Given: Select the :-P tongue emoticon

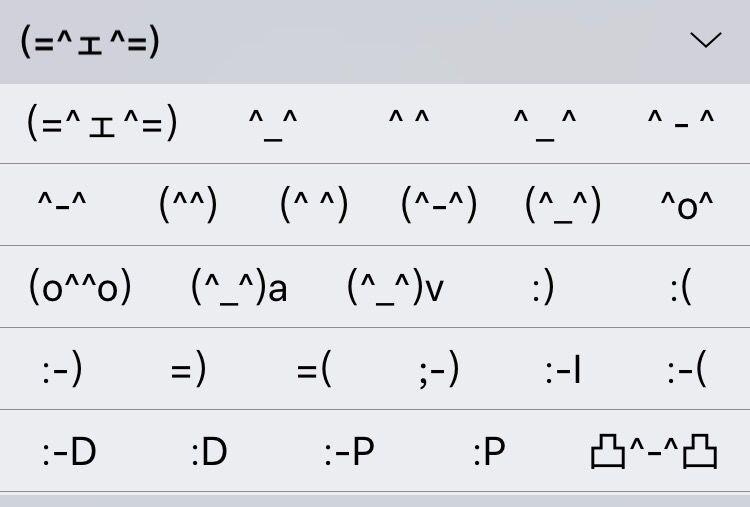Looking at the screenshot, I should coord(349,453).
